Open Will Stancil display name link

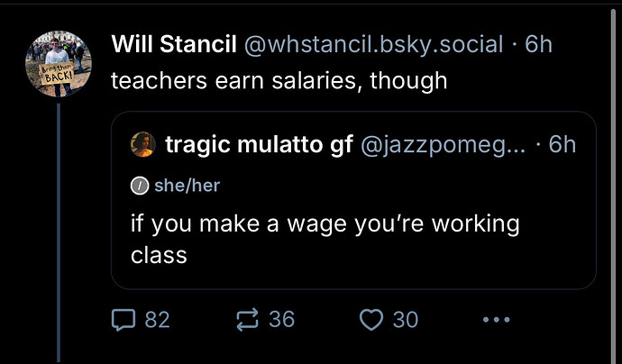pos(174,43)
